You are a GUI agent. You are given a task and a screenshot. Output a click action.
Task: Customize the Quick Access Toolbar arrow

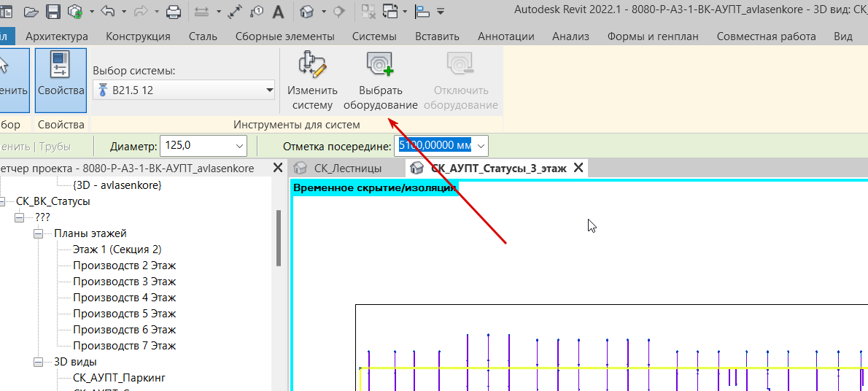point(441,10)
